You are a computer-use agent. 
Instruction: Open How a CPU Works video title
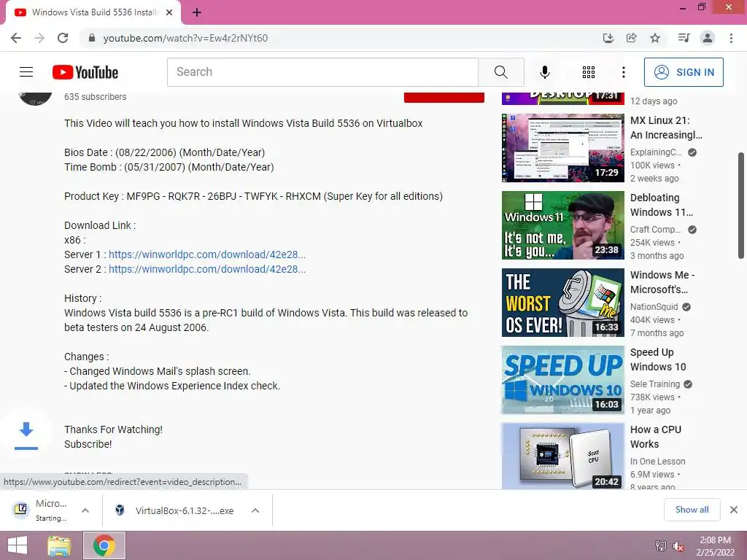click(656, 437)
